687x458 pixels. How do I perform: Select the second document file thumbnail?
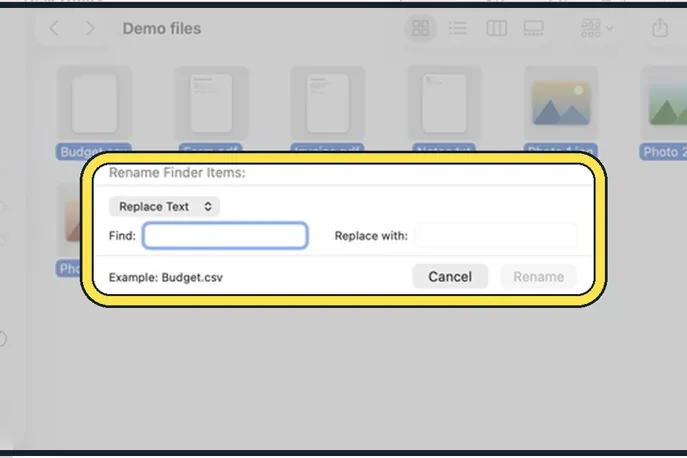tap(211, 104)
